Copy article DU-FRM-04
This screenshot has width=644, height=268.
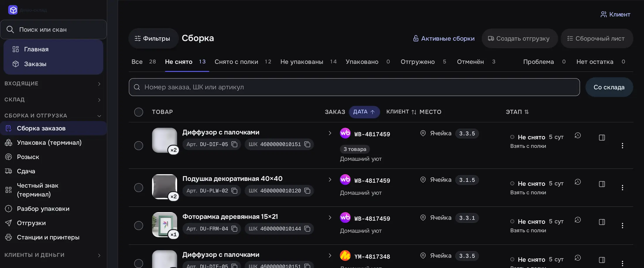(x=234, y=229)
